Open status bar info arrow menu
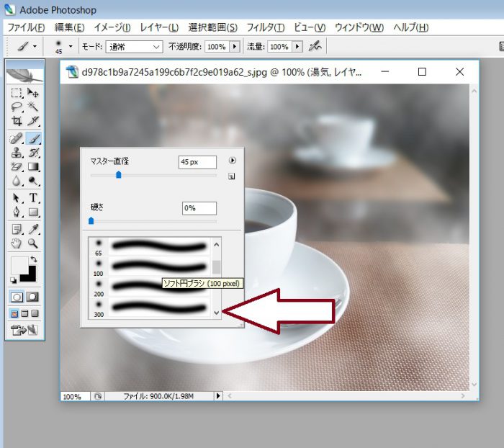504x448 pixels. click(218, 396)
